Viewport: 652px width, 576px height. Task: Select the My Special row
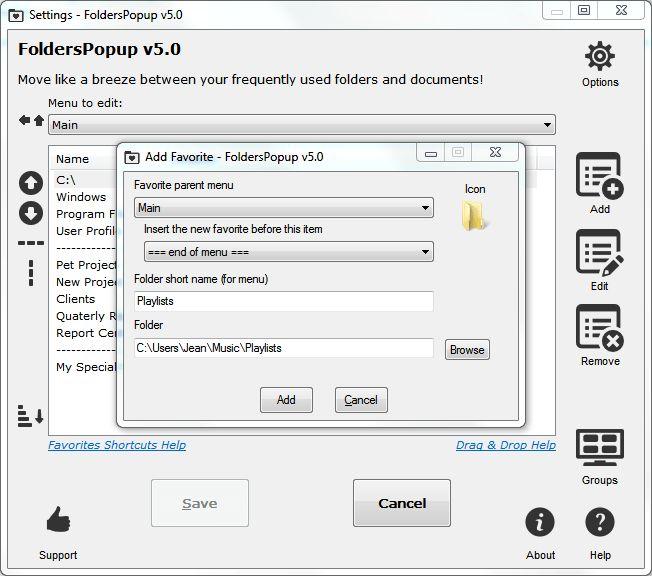[86, 367]
